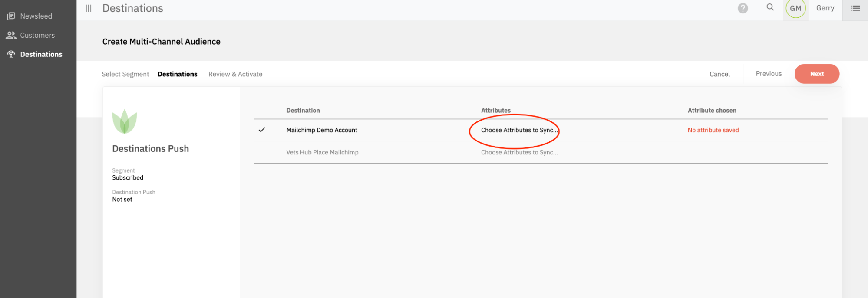868x298 pixels.
Task: Click the Destination column header
Action: (x=303, y=111)
